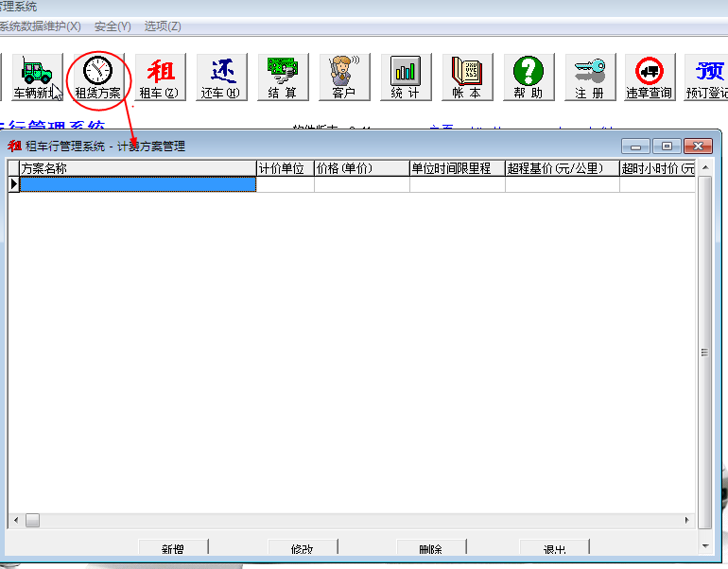Screen dimensions: 728x569
Task: Click the 价格(单价) column header
Action: pyautogui.click(x=362, y=168)
